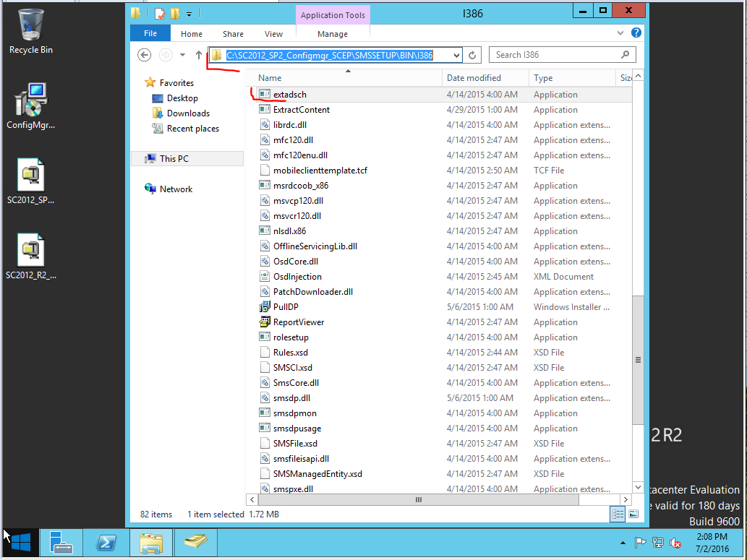Screen dimensions: 747x560
Task: Sort files by Type column
Action: pyautogui.click(x=572, y=77)
